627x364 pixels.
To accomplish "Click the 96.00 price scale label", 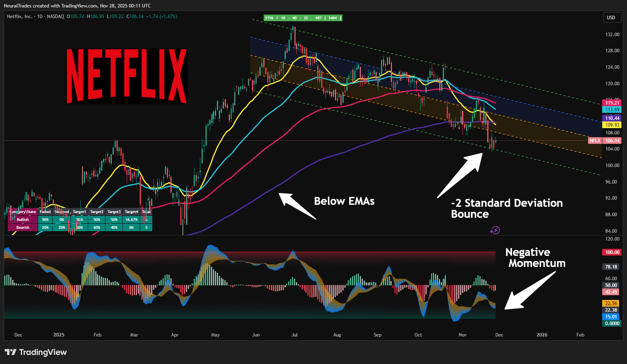I will coord(611,182).
